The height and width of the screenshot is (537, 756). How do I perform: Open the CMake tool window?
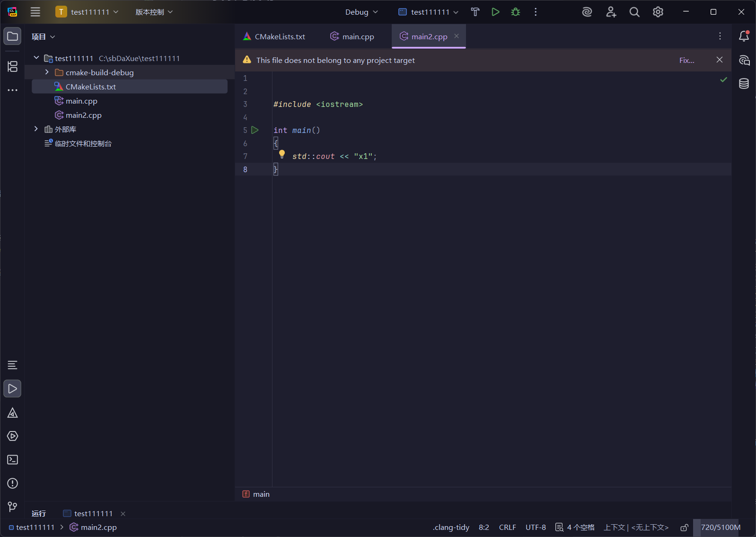click(x=13, y=413)
